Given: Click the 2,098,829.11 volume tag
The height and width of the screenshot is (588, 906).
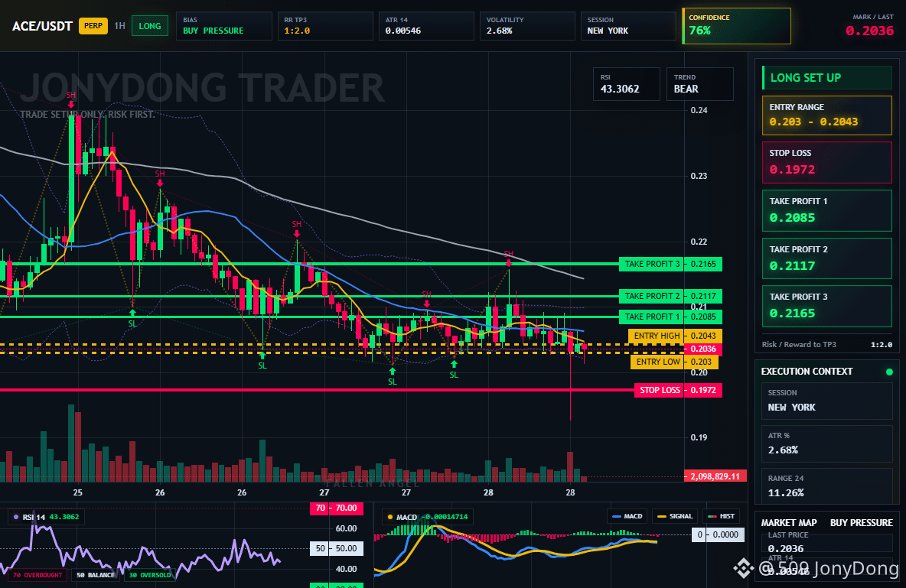Looking at the screenshot, I should point(715,476).
